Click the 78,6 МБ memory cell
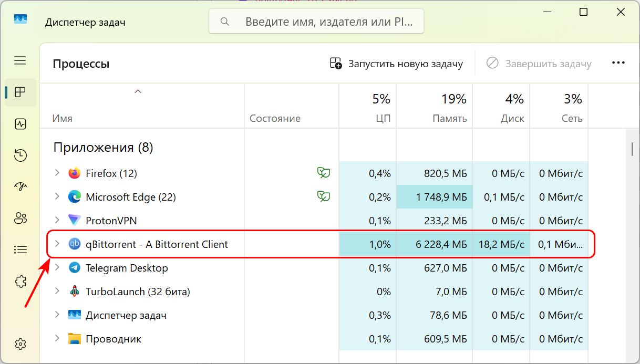The image size is (640, 364). pos(435,315)
